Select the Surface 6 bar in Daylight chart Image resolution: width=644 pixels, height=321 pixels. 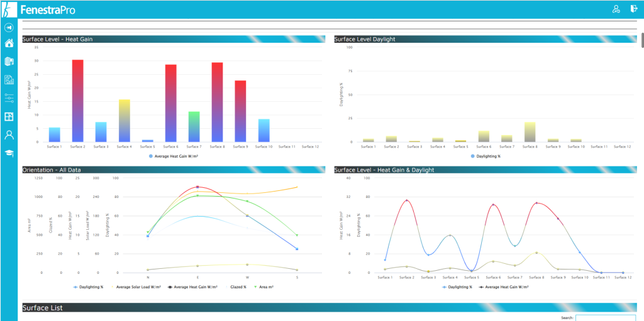[x=483, y=137]
